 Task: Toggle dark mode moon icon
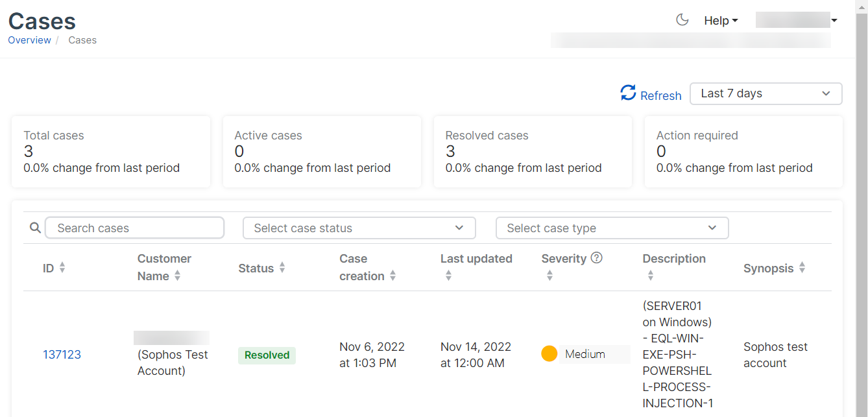click(x=682, y=20)
